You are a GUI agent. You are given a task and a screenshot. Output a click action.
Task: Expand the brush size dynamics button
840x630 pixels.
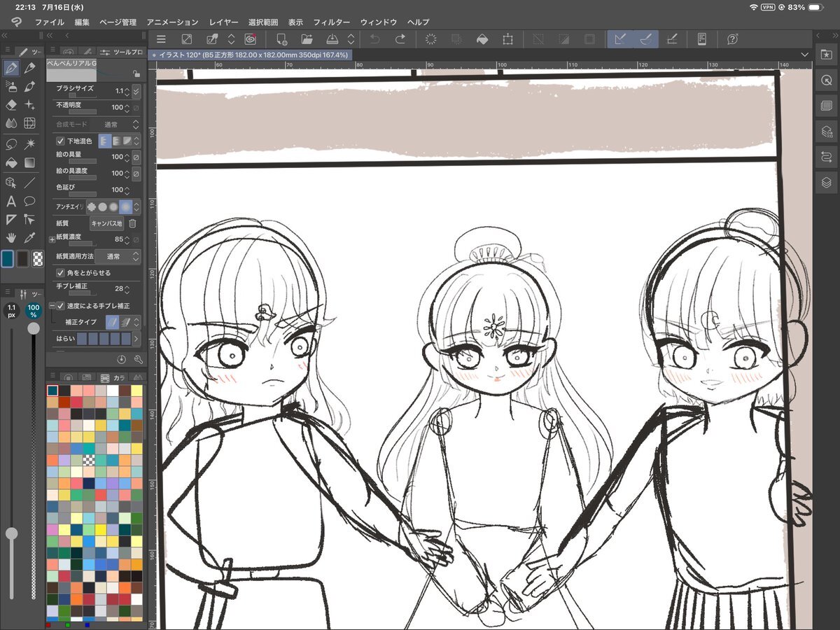pyautogui.click(x=136, y=91)
